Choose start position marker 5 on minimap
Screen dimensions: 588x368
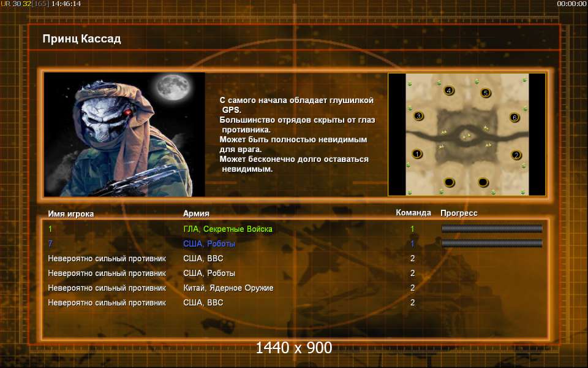point(485,93)
